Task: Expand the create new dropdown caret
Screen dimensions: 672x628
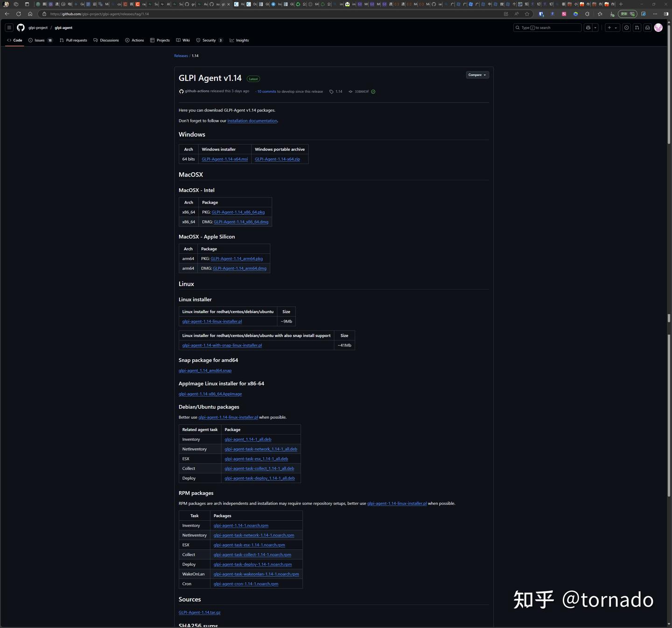Action: tap(615, 28)
